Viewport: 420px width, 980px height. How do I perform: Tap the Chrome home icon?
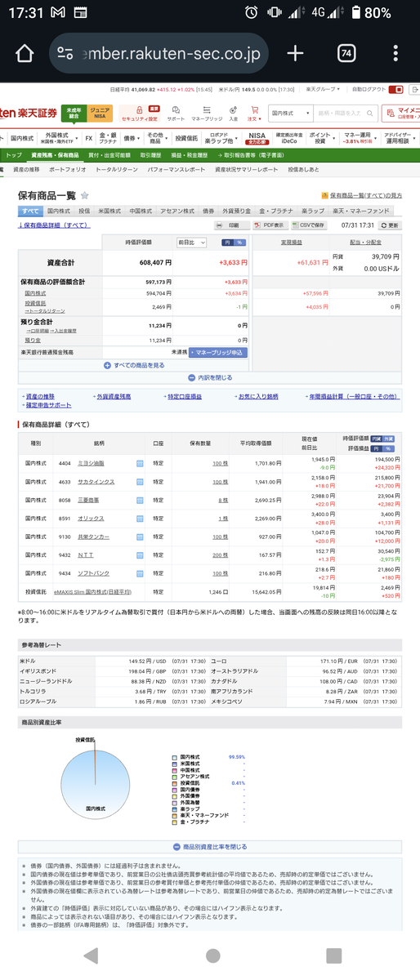[25, 54]
